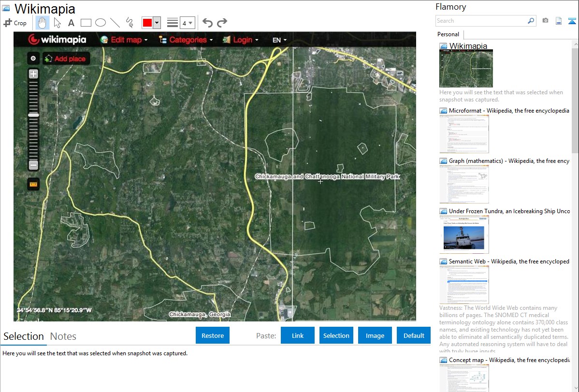This screenshot has height=392, width=579.
Task: Open the EN language dropdown
Action: pos(279,40)
